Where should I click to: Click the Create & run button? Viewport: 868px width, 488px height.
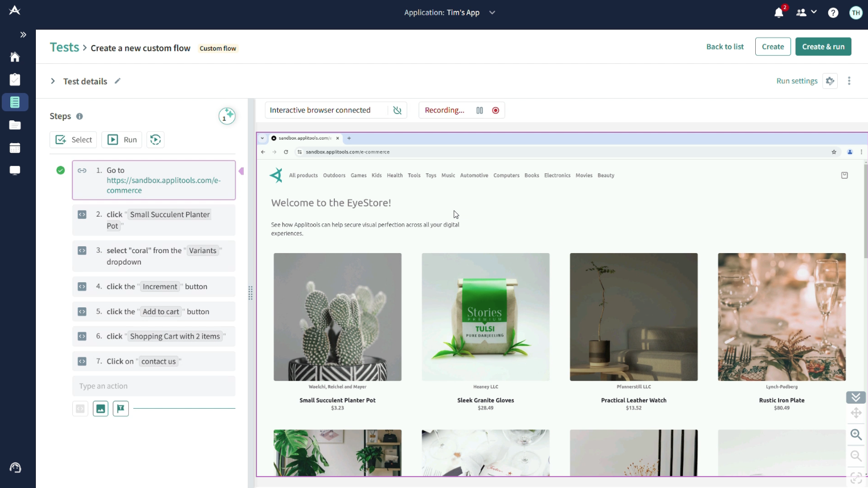tap(823, 47)
